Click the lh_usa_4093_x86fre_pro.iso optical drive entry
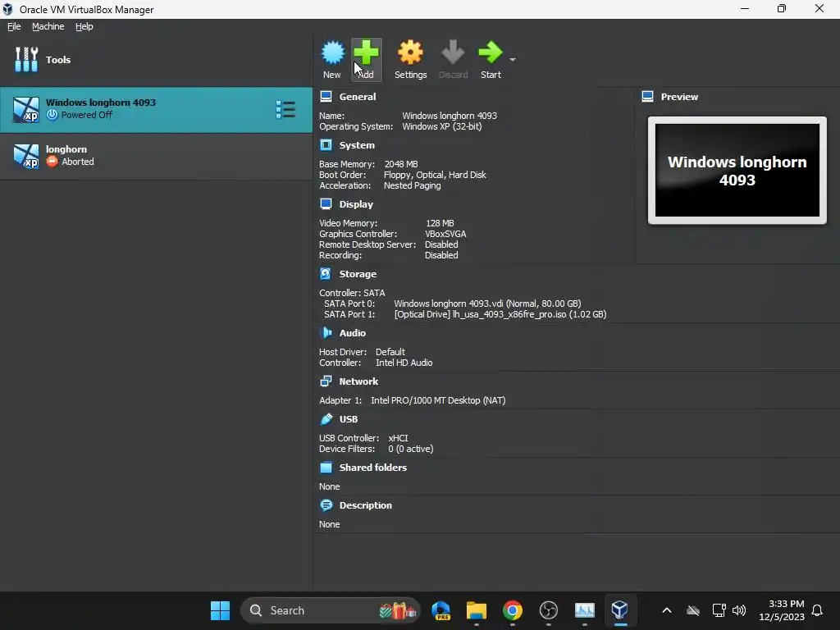This screenshot has height=630, width=840. pos(500,314)
